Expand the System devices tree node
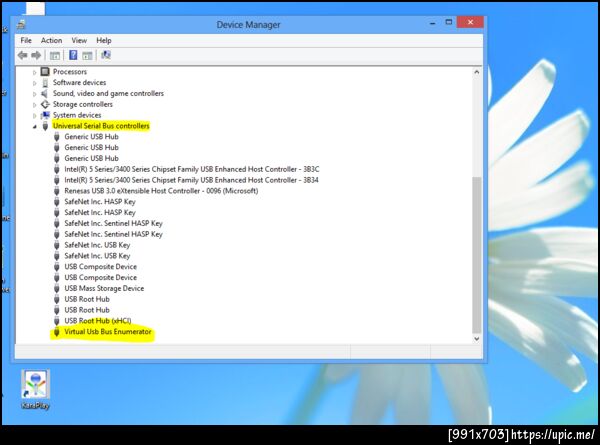The height and width of the screenshot is (445, 600). [x=34, y=115]
